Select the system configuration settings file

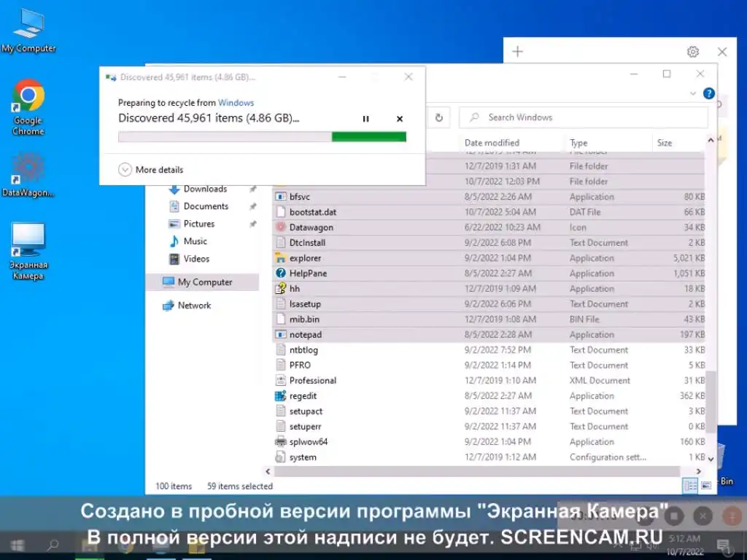tap(489, 457)
